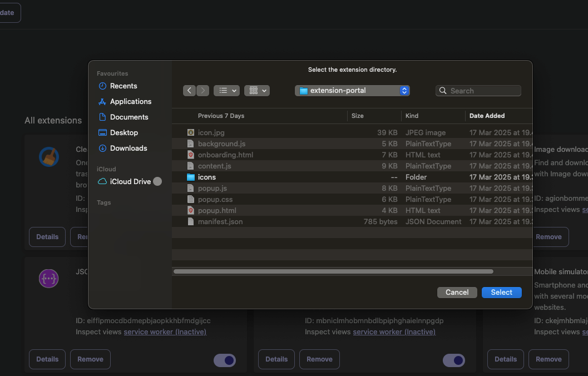
Task: Toggle the extension switch above mbnicl ID
Action: pos(453,360)
